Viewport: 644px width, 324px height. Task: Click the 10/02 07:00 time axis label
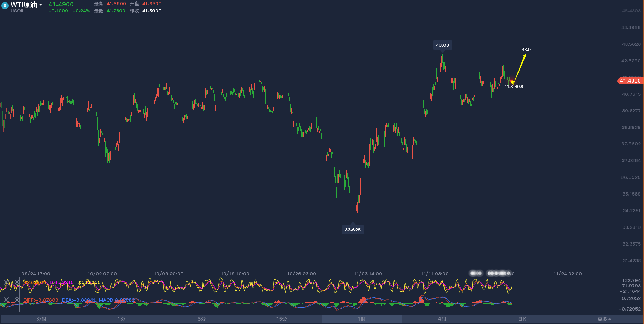[102, 274]
